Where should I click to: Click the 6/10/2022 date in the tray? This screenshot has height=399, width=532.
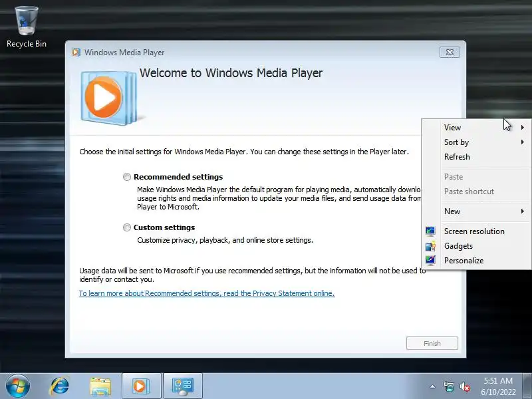coord(498,392)
